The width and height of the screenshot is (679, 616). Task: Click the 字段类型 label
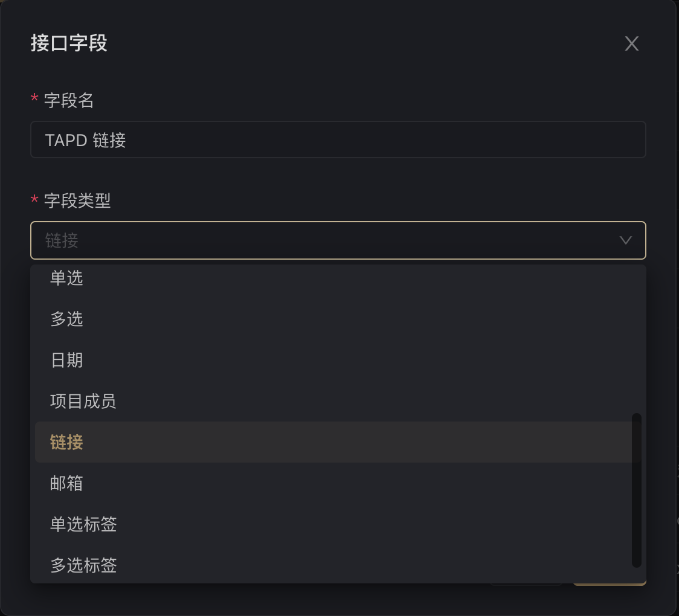tap(77, 201)
